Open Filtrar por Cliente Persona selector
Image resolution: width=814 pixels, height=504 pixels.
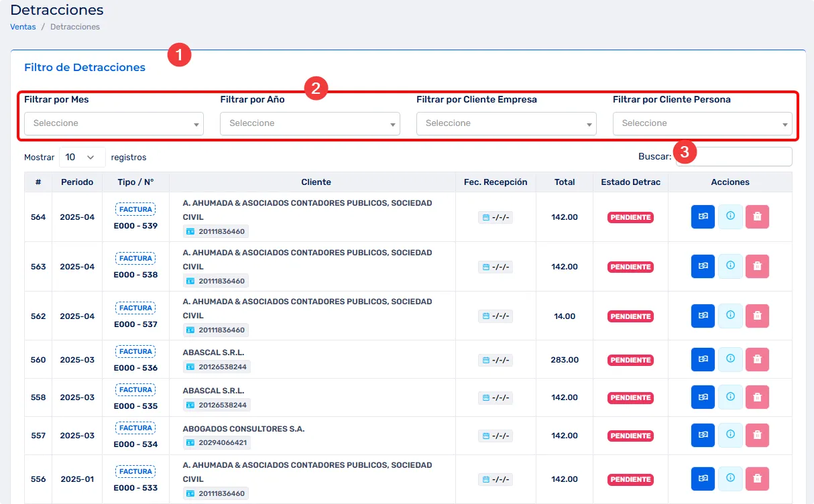[702, 124]
